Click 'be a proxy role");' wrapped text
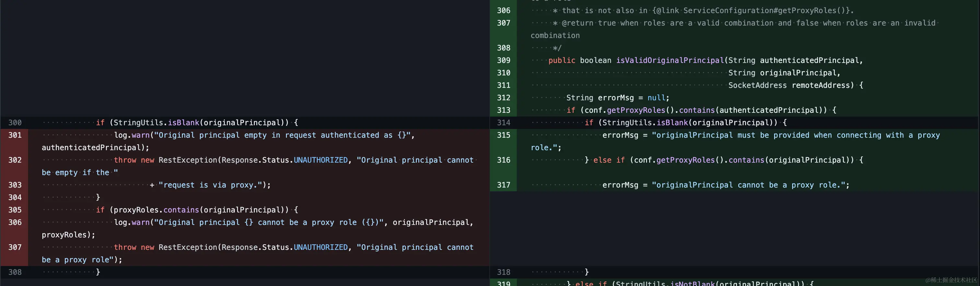980x286 pixels. [x=82, y=260]
